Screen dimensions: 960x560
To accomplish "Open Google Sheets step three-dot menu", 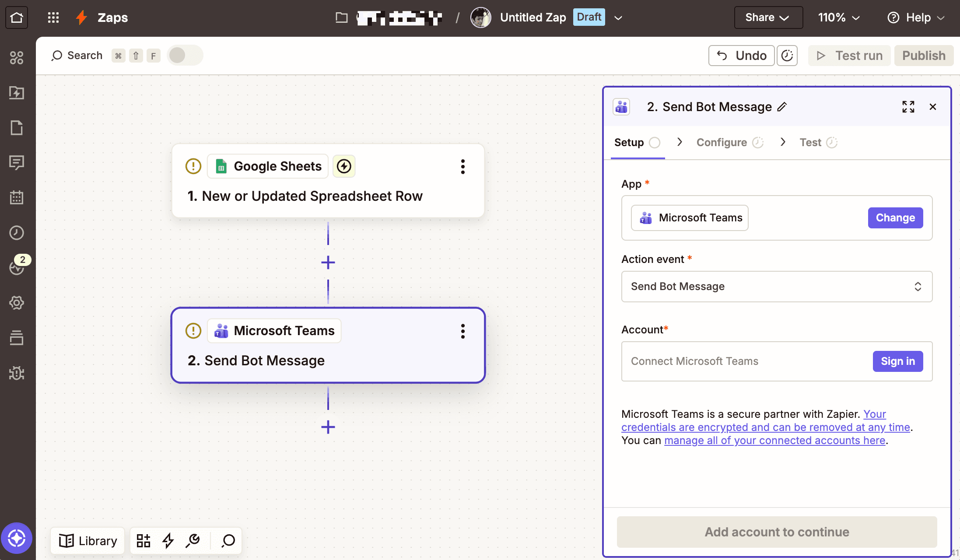I will [462, 167].
